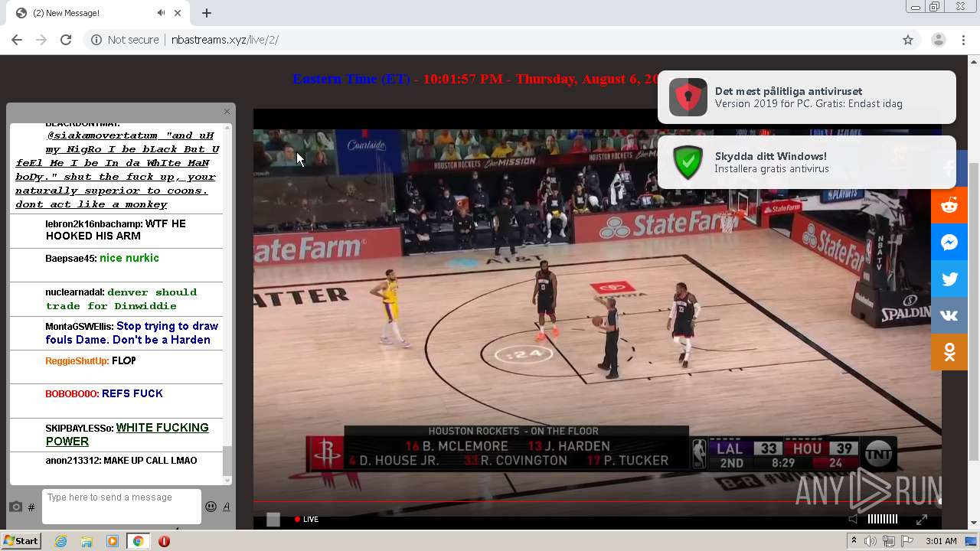This screenshot has height=551, width=980.
Task: Mute the video player speaker
Action: tap(853, 519)
